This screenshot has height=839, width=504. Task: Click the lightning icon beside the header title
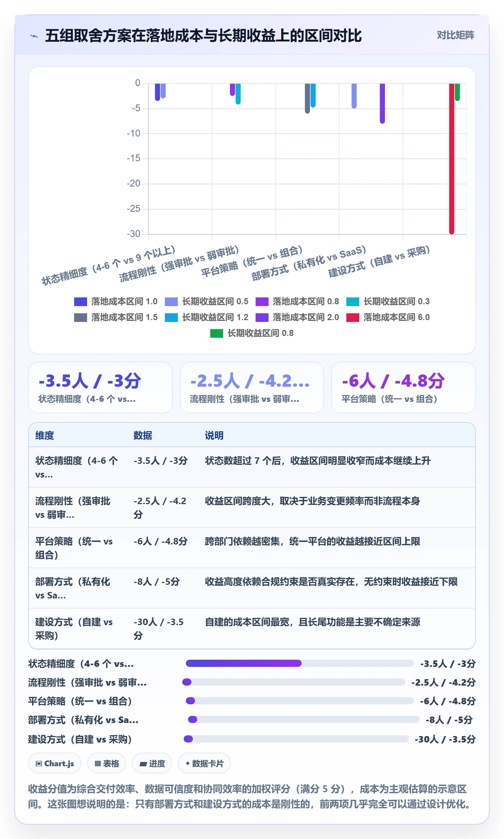tap(34, 36)
